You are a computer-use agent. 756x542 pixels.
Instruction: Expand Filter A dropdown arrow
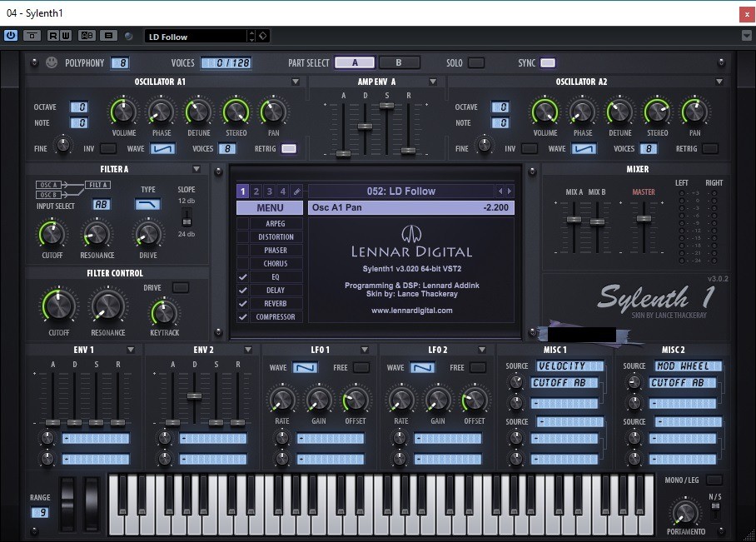point(196,169)
